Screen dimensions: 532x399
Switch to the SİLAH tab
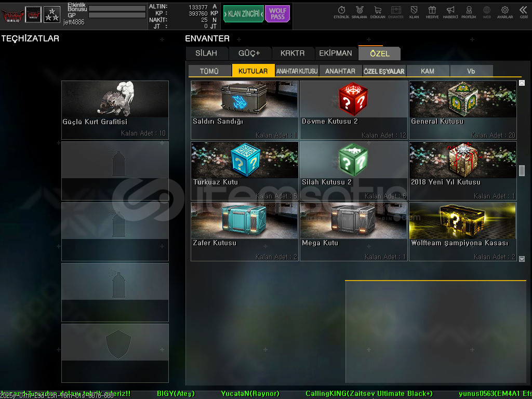tap(207, 54)
